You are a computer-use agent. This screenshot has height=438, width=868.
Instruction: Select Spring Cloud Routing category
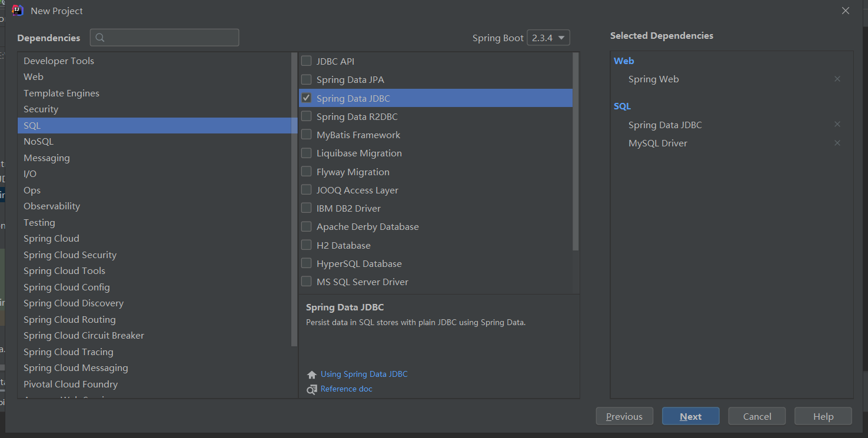coord(154,319)
